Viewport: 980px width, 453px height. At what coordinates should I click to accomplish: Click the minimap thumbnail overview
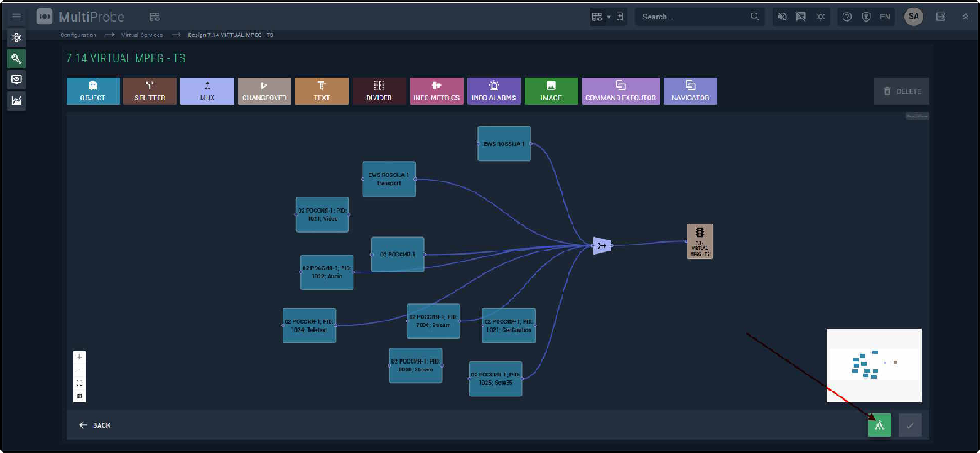click(x=874, y=365)
